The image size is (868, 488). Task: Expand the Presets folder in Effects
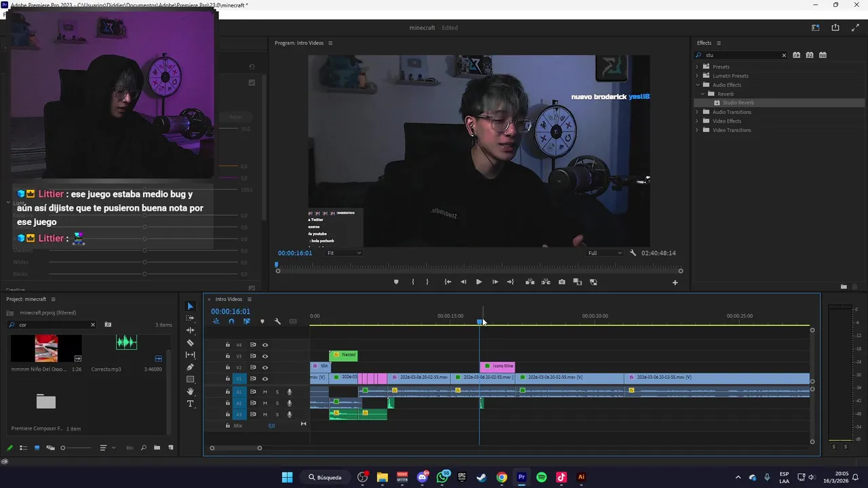point(697,66)
